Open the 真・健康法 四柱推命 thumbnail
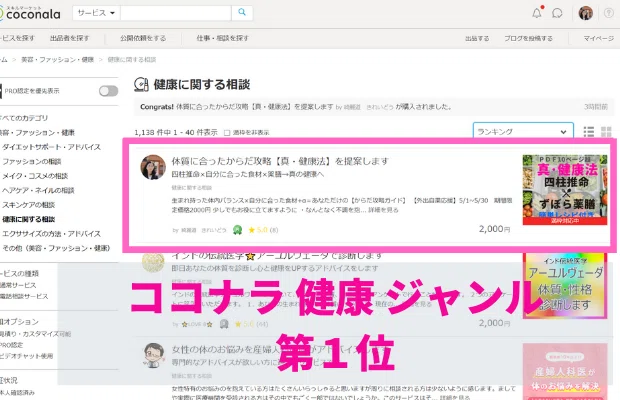 coord(565,190)
